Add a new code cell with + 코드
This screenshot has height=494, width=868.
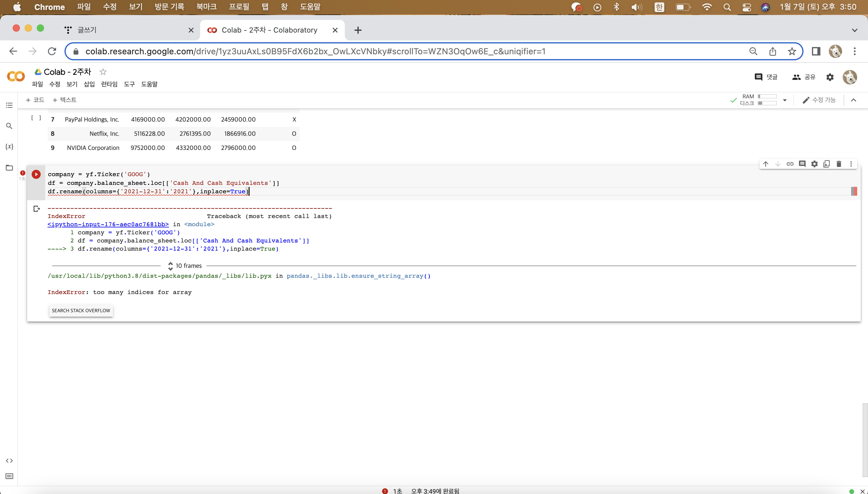point(35,100)
